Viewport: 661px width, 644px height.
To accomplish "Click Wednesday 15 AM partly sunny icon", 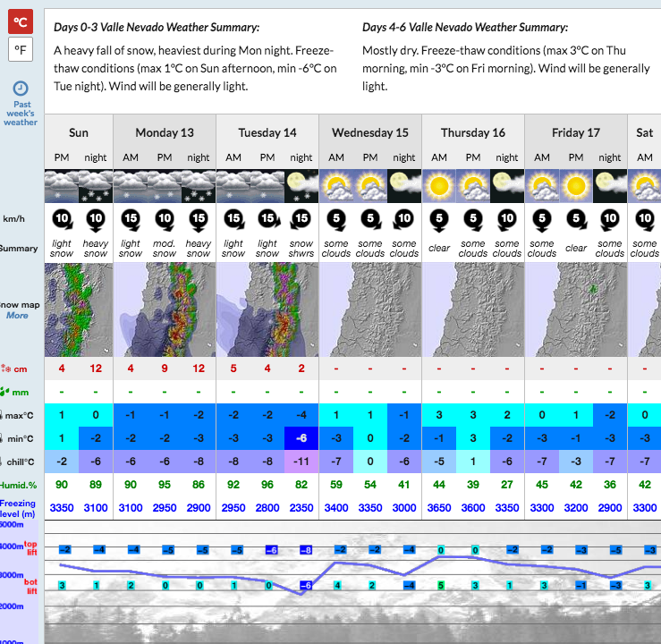I will pos(336,186).
